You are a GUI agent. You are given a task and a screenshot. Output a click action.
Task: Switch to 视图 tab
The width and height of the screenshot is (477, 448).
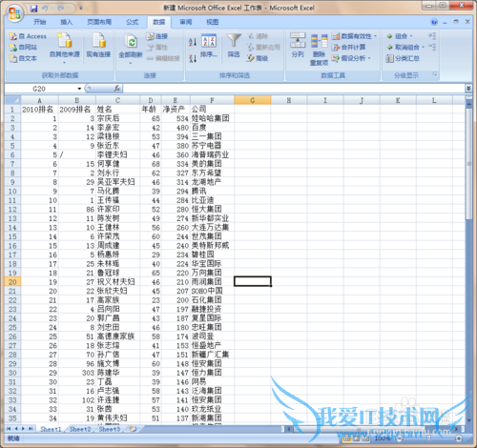click(213, 22)
